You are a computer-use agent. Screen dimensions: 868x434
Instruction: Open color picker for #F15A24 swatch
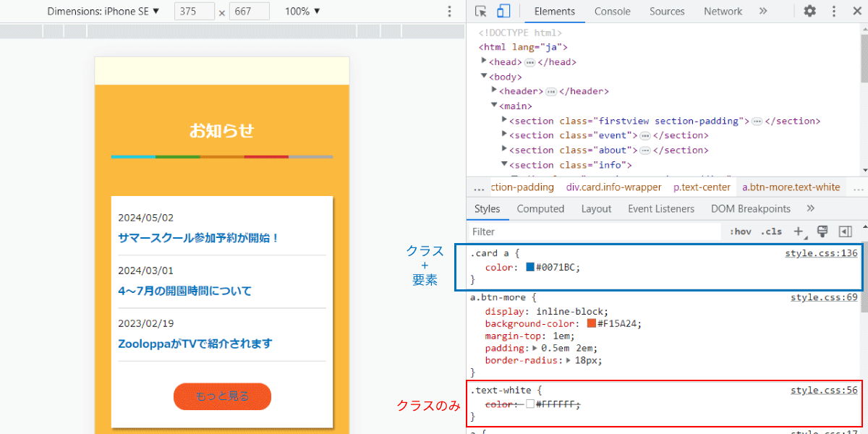(592, 323)
